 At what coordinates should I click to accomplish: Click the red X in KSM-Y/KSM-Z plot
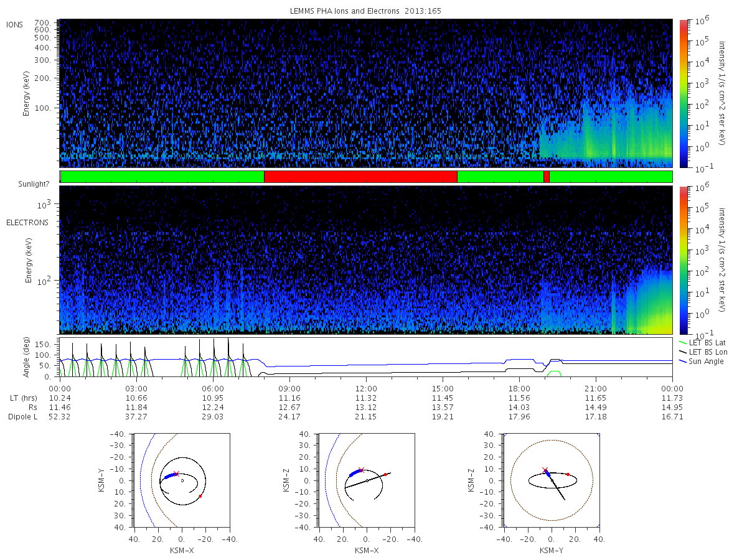click(x=545, y=470)
